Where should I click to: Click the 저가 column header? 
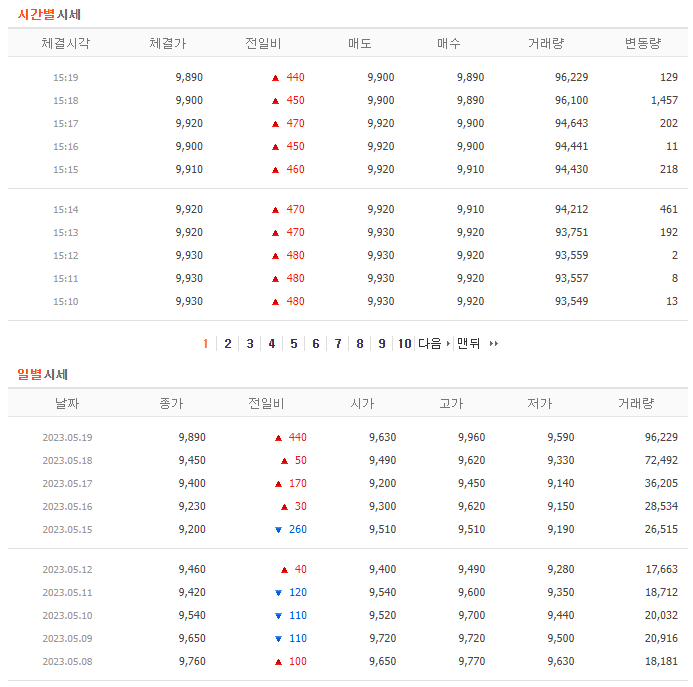tap(540, 403)
